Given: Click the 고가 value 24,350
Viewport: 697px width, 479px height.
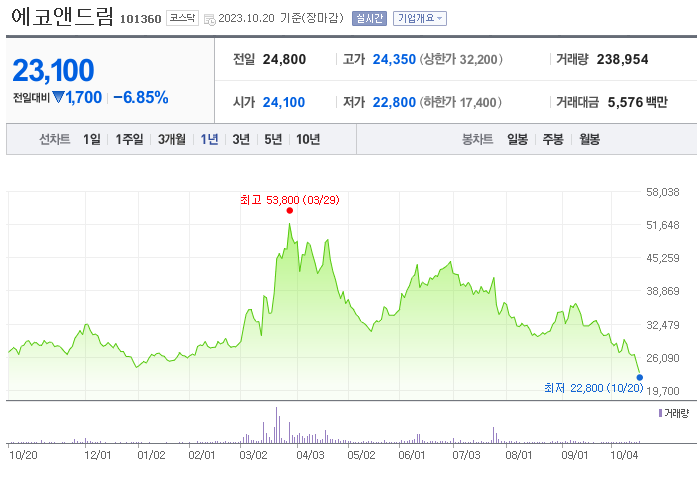Looking at the screenshot, I should tap(394, 60).
